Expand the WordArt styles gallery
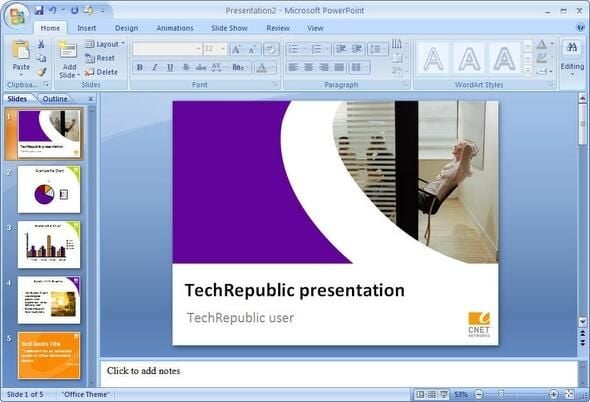 click(528, 70)
